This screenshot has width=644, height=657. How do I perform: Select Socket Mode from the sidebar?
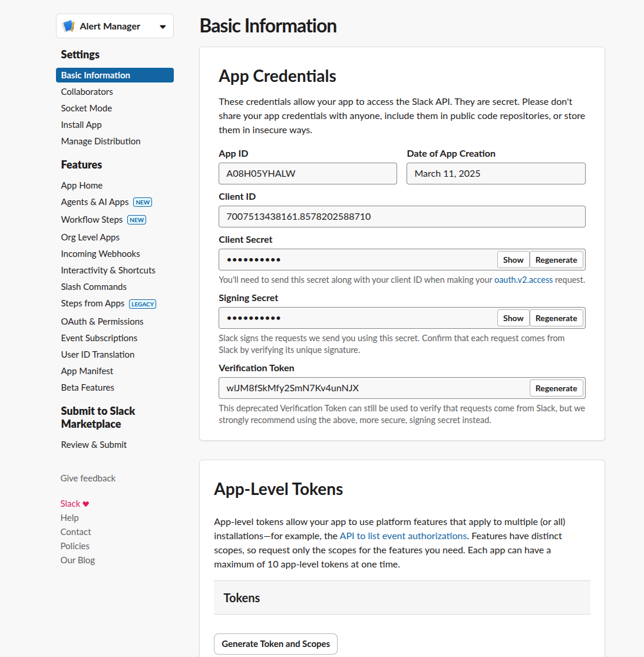(x=86, y=108)
